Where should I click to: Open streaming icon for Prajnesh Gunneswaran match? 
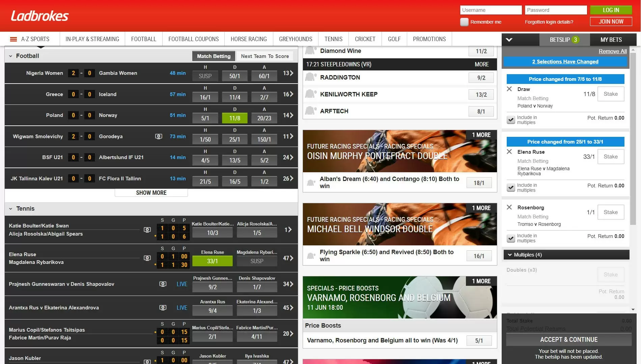(163, 284)
